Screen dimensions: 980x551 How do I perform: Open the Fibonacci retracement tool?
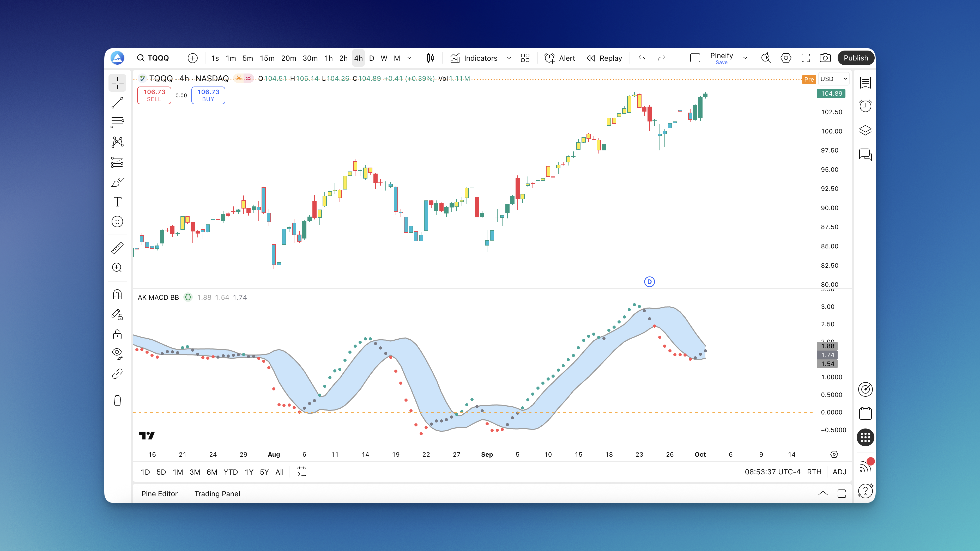point(117,123)
